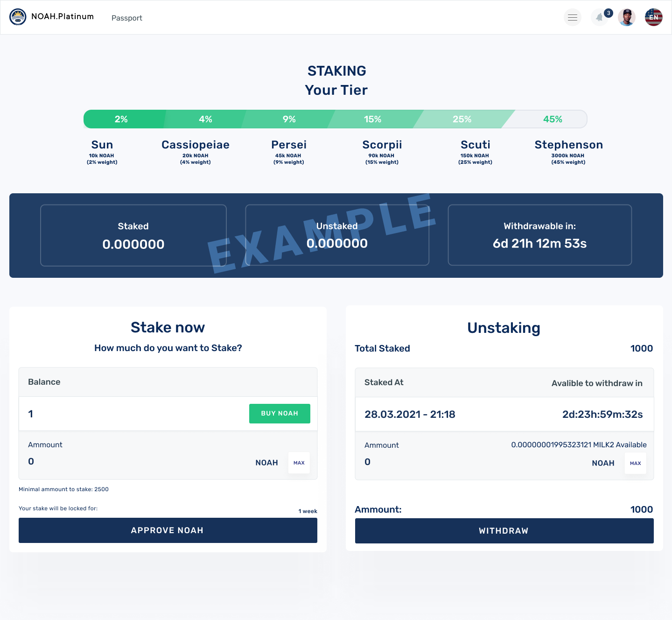Viewport: 672px width, 620px height.
Task: Open the hamburger menu icon
Action: [x=573, y=18]
